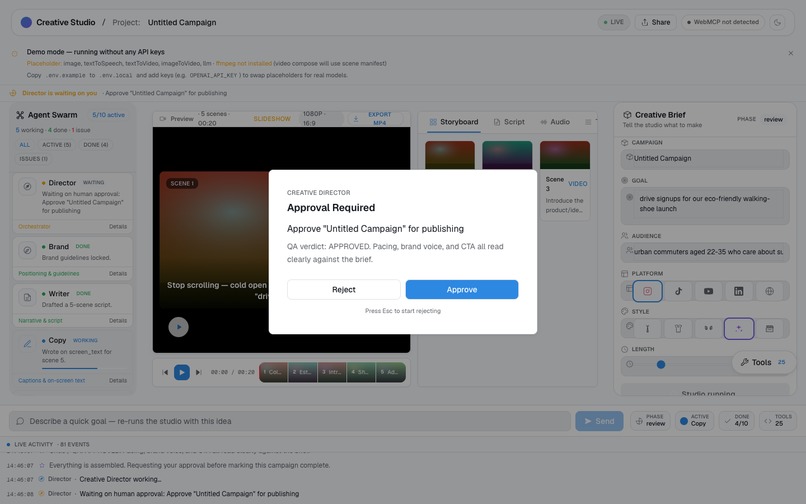
Task: Click the ACTIVE Copy status chip
Action: 694,421
